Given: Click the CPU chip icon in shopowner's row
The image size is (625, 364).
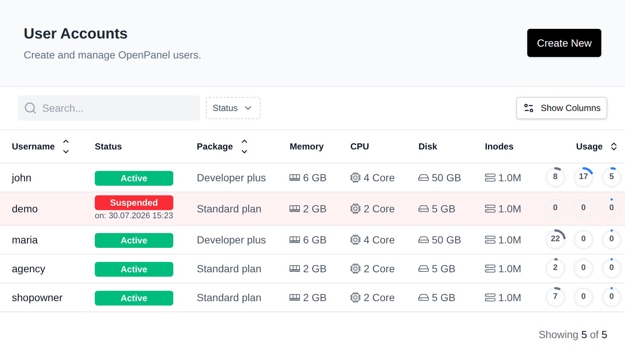Looking at the screenshot, I should point(355,298).
